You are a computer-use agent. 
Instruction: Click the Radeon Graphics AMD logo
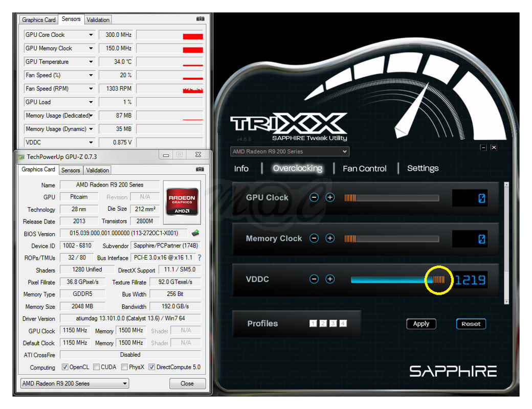[182, 202]
